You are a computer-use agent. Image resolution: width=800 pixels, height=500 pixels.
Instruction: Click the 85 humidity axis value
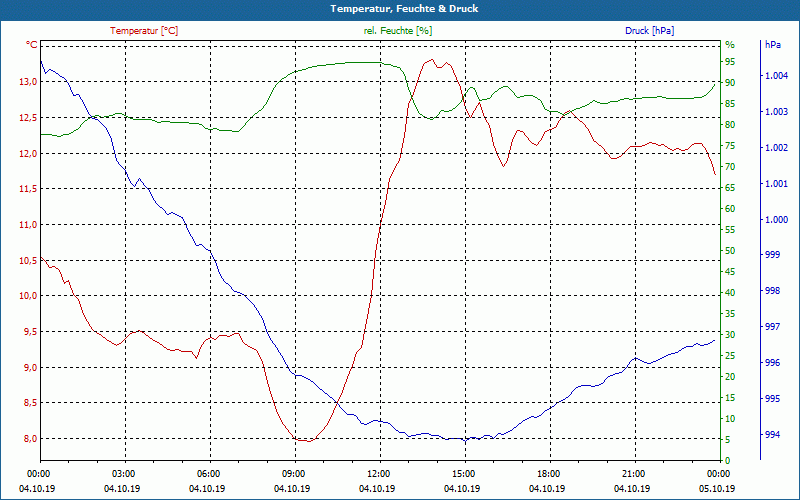(730, 104)
